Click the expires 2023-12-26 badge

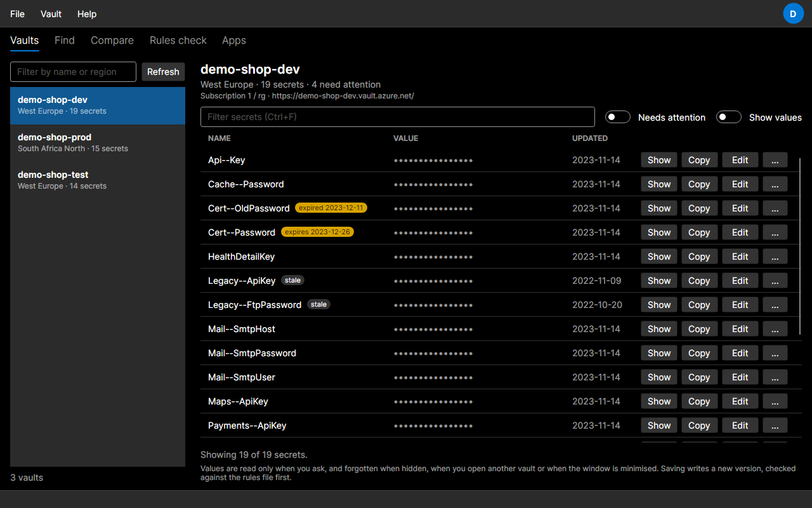pyautogui.click(x=317, y=232)
